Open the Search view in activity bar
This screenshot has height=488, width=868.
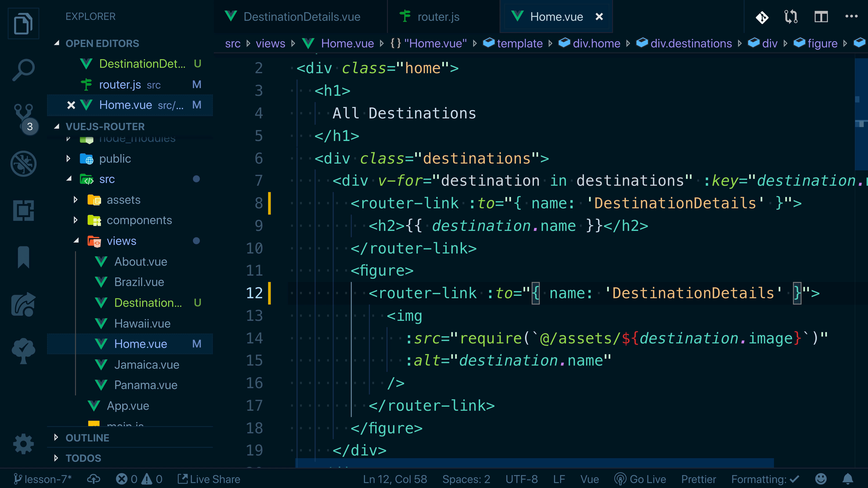point(23,70)
